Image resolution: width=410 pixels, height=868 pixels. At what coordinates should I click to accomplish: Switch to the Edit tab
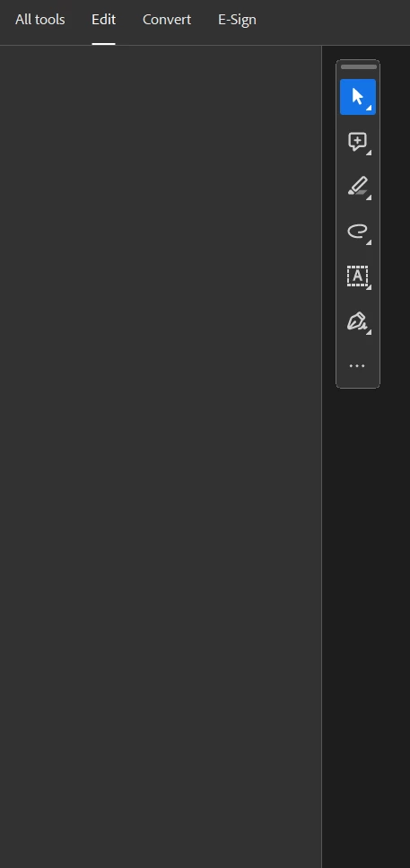point(103,20)
